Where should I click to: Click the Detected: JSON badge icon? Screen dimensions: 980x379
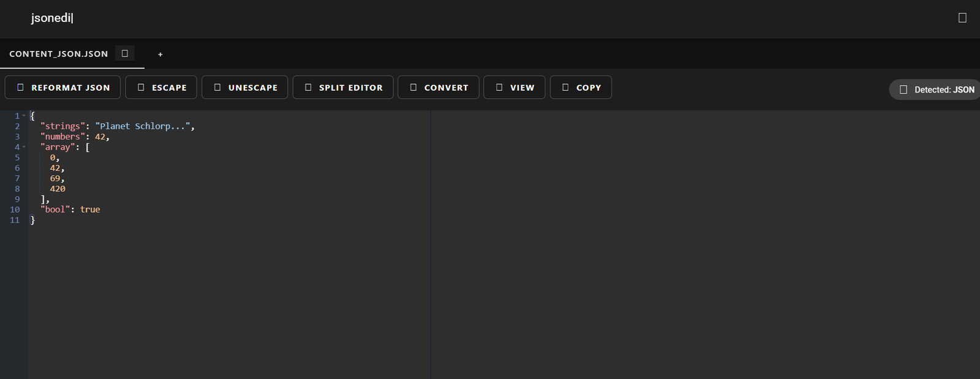(x=903, y=90)
